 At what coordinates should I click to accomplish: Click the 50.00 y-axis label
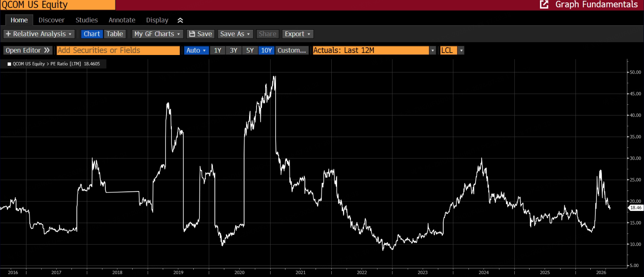[635, 72]
